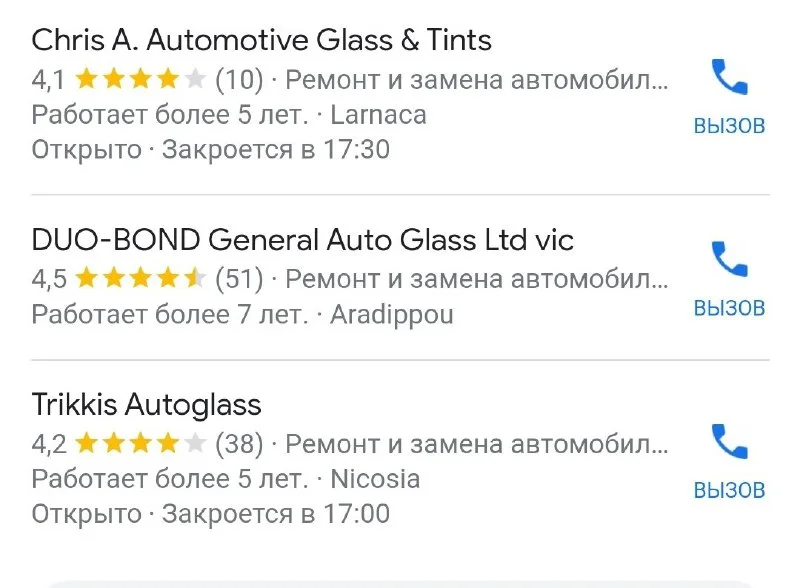The image size is (800, 588).
Task: Click the Larnaca location text
Action: coord(378,115)
